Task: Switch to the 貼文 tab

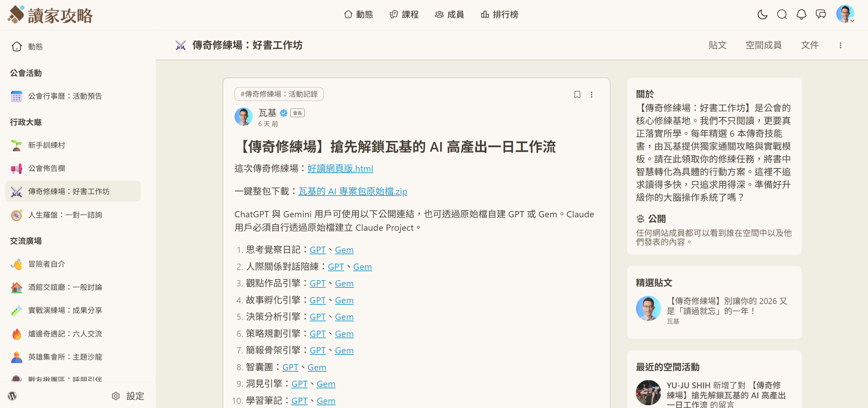Action: pos(717,45)
